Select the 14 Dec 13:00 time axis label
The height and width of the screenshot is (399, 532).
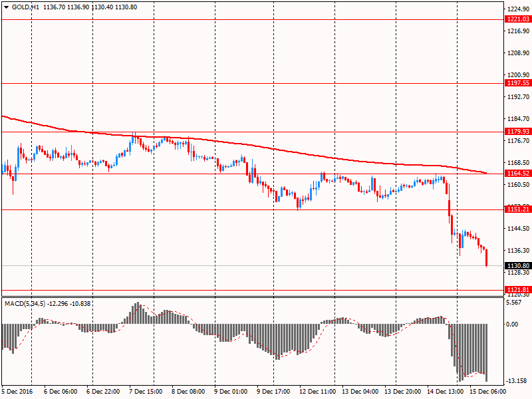(445, 391)
